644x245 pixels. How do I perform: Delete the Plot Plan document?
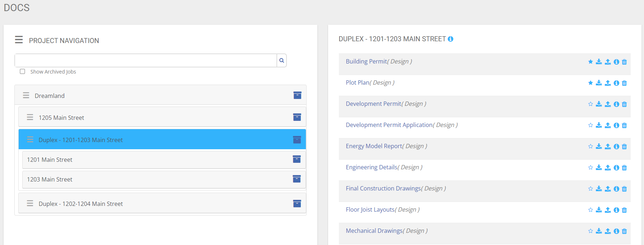tap(624, 83)
